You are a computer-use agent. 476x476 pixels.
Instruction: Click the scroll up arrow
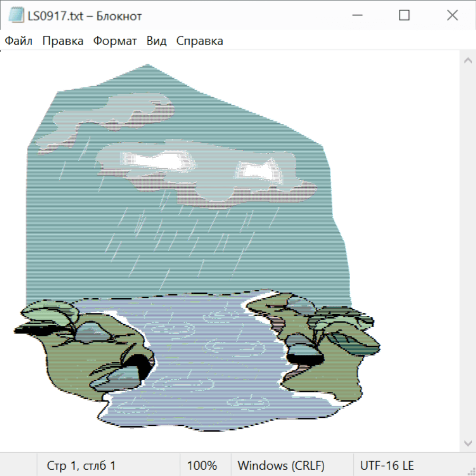point(468,60)
